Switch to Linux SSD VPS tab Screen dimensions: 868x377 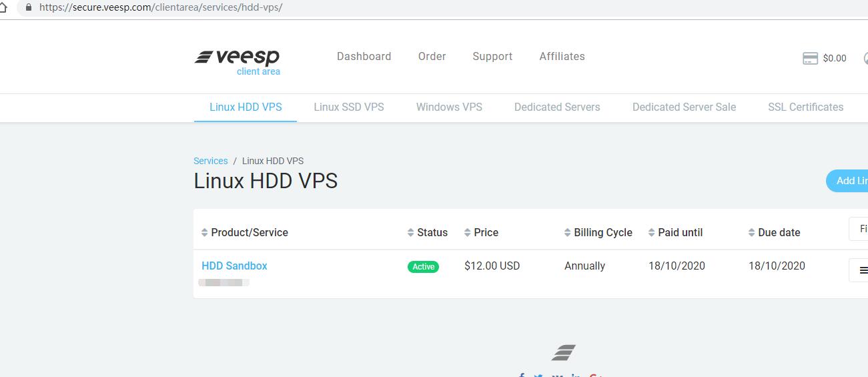pos(349,107)
